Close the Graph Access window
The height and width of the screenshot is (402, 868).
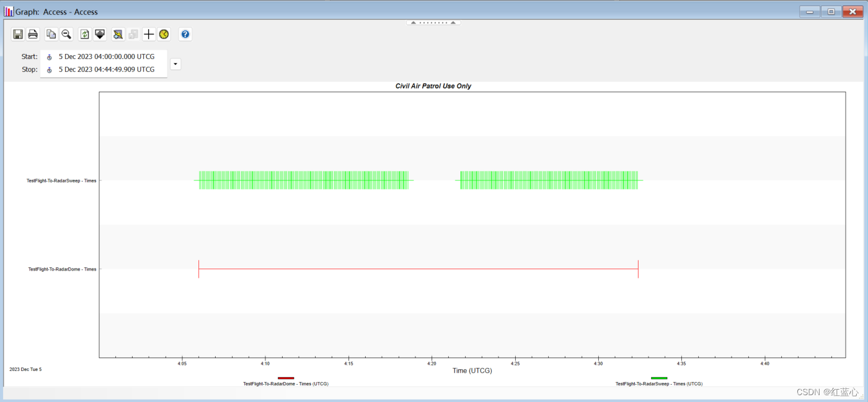coord(852,12)
